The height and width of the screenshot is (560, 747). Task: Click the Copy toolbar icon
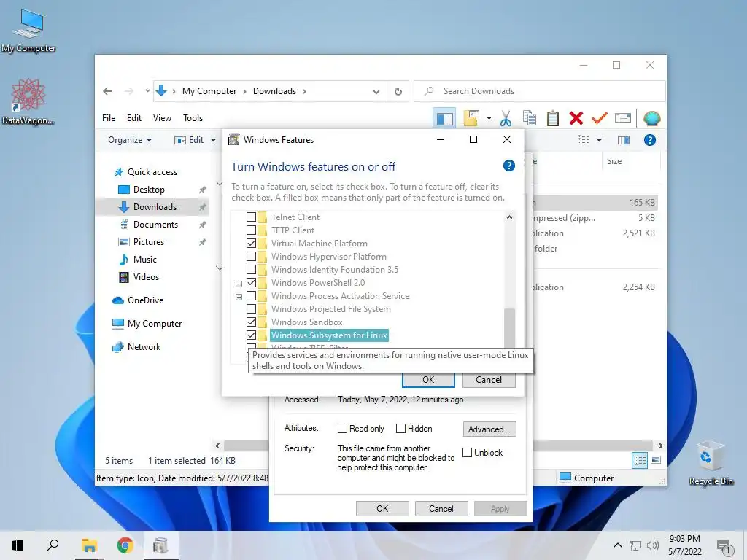coord(530,118)
